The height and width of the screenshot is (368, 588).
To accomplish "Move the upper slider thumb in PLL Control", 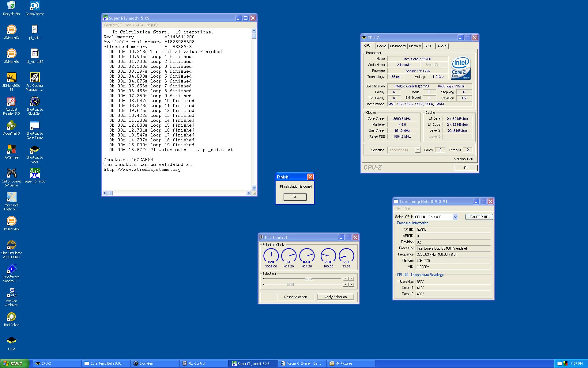I will pyautogui.click(x=308, y=279).
